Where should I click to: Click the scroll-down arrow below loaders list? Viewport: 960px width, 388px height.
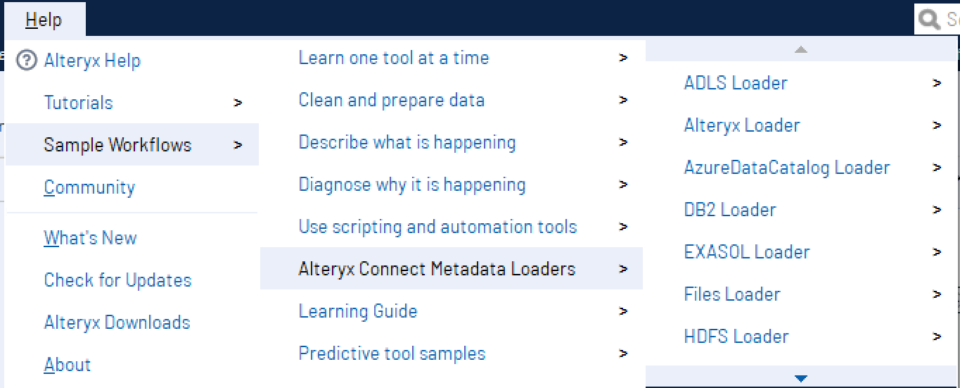pos(801,378)
